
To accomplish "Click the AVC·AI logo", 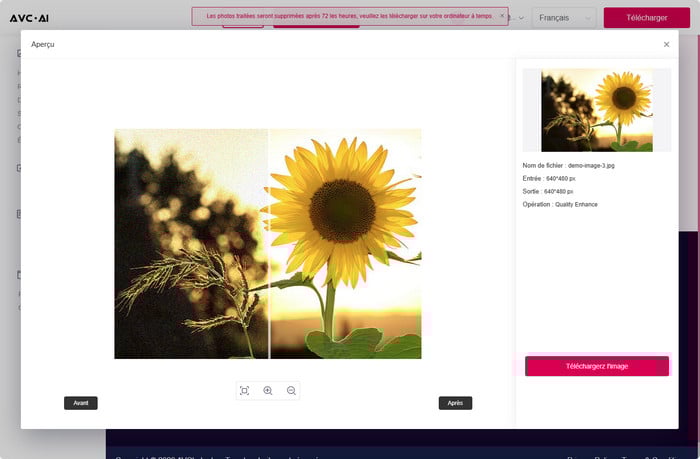I will point(29,18).
